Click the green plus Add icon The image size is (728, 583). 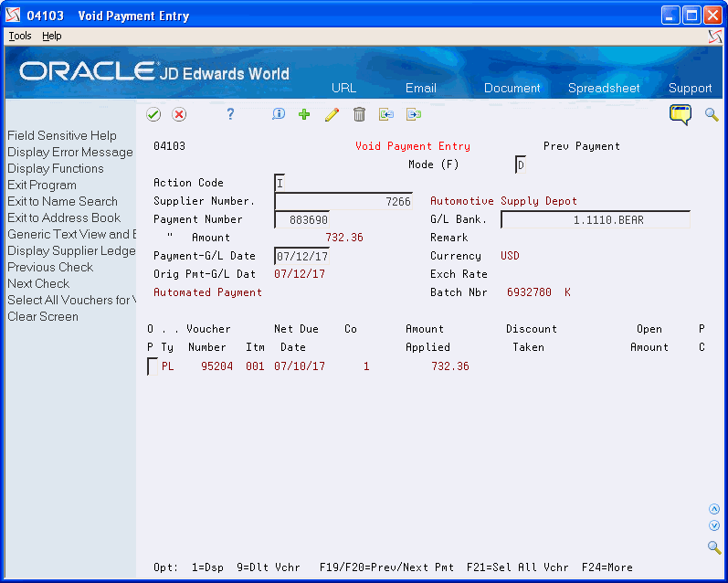[304, 114]
